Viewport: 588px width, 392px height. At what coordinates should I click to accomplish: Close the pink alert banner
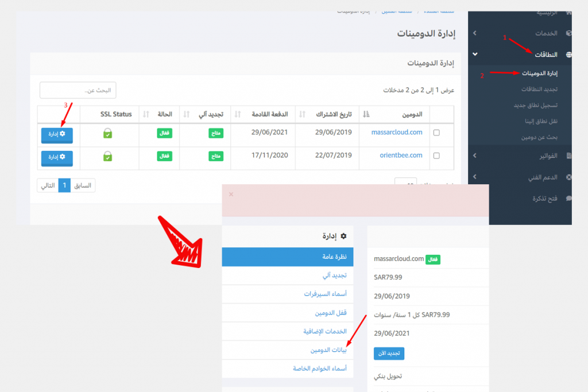coord(231,194)
